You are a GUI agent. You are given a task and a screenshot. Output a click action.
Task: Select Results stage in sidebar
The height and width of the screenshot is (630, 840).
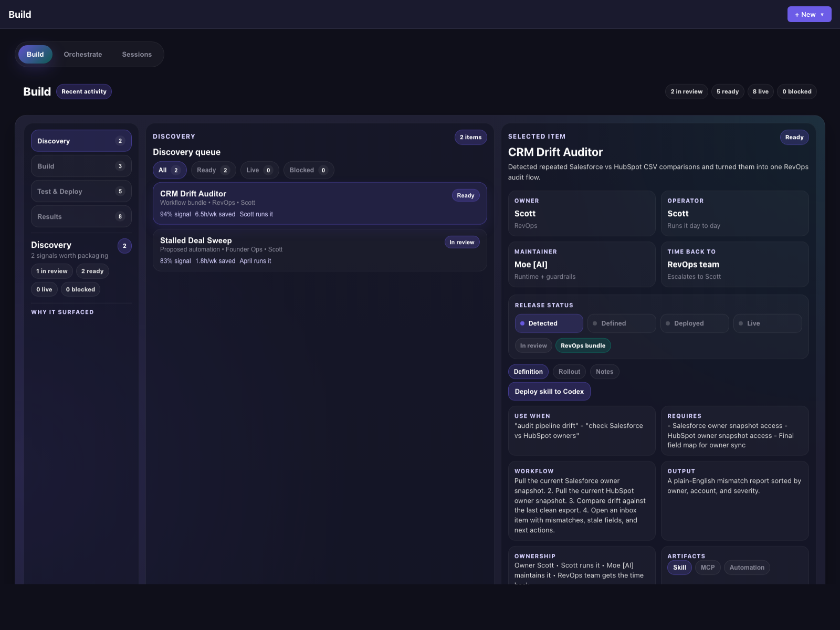pyautogui.click(x=81, y=216)
